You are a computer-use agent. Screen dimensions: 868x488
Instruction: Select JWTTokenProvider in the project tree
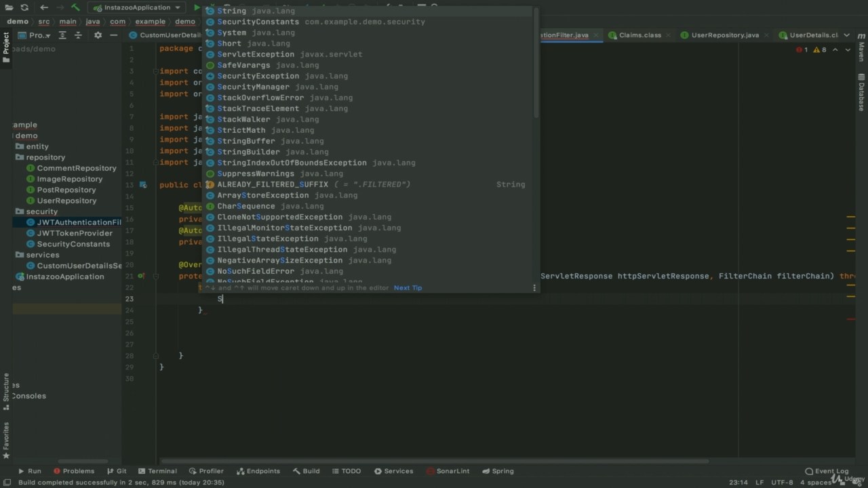pos(75,233)
